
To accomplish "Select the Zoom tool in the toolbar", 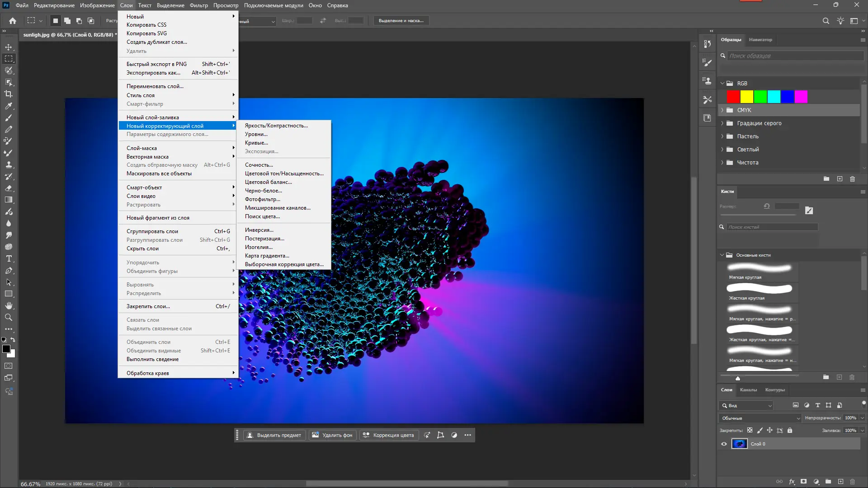I will tap(9, 318).
